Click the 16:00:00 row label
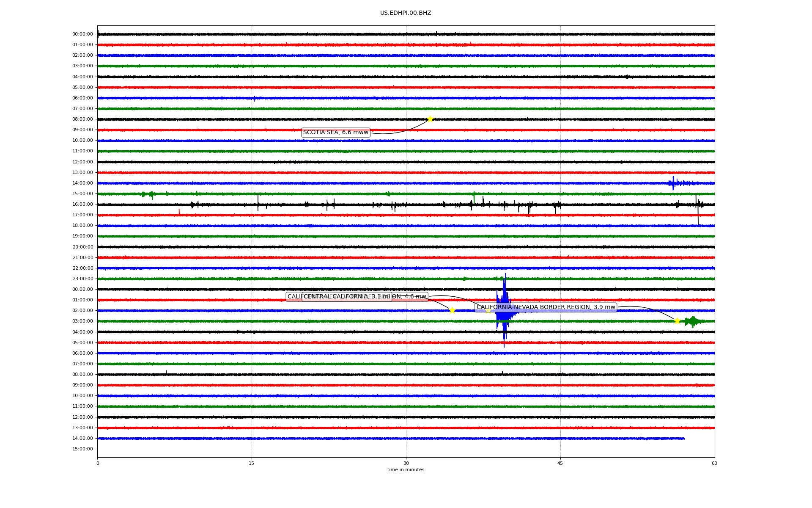 82,204
